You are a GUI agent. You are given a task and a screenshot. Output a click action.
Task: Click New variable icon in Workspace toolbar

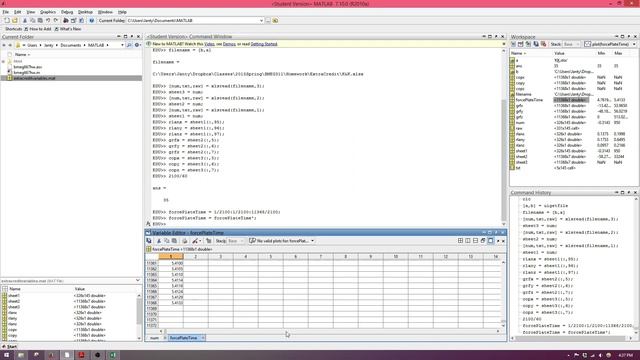(x=513, y=44)
